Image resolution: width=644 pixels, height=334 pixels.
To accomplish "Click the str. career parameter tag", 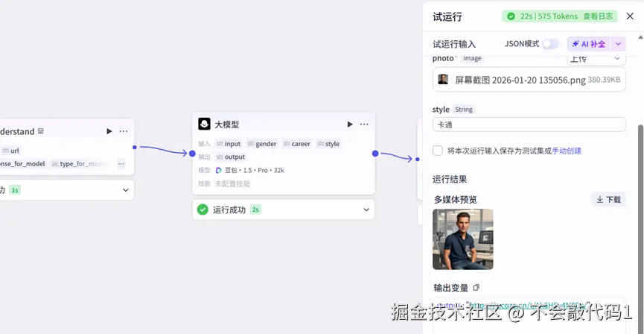I will coord(296,144).
